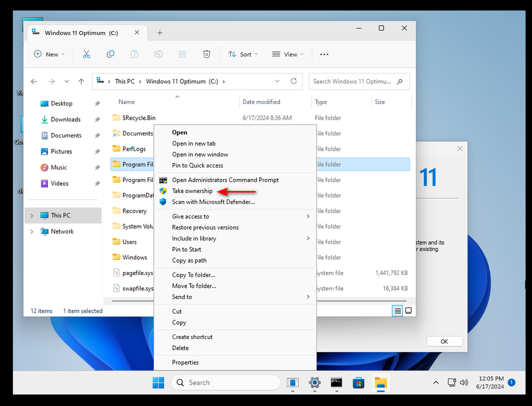Go back using the back arrow

pos(34,81)
